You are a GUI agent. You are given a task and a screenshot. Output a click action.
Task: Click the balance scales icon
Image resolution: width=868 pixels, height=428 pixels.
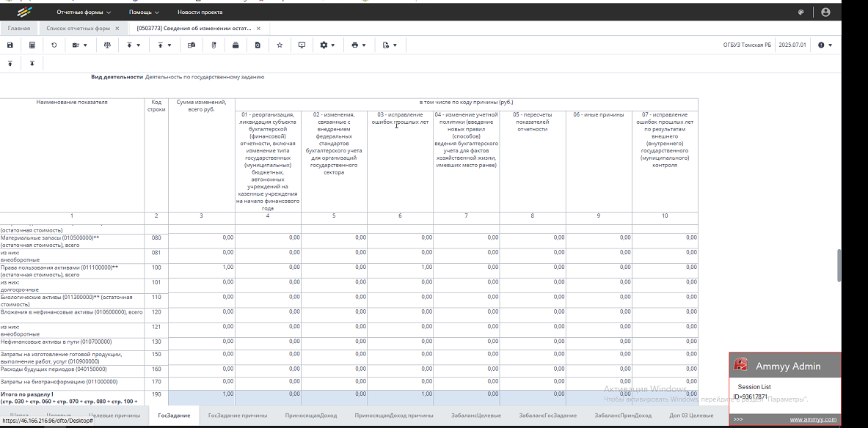click(x=107, y=45)
